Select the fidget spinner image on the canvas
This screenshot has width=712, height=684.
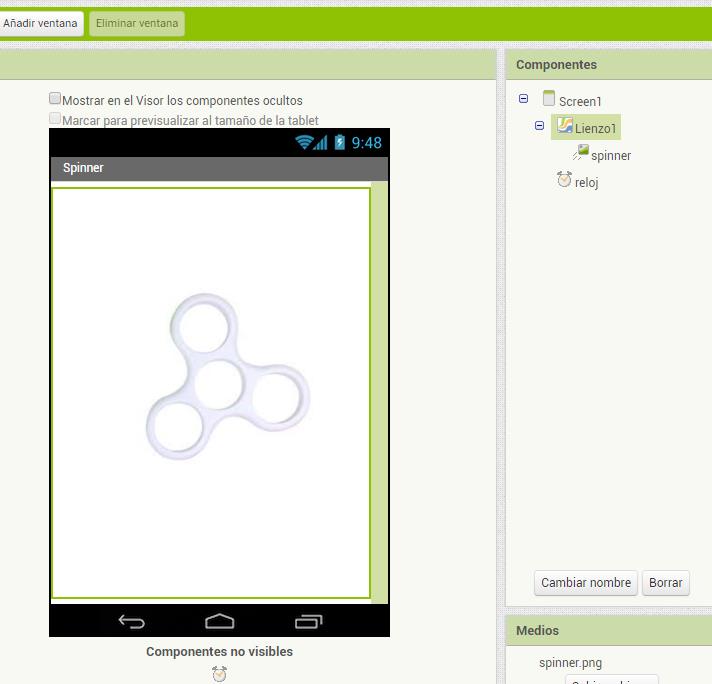point(227,377)
